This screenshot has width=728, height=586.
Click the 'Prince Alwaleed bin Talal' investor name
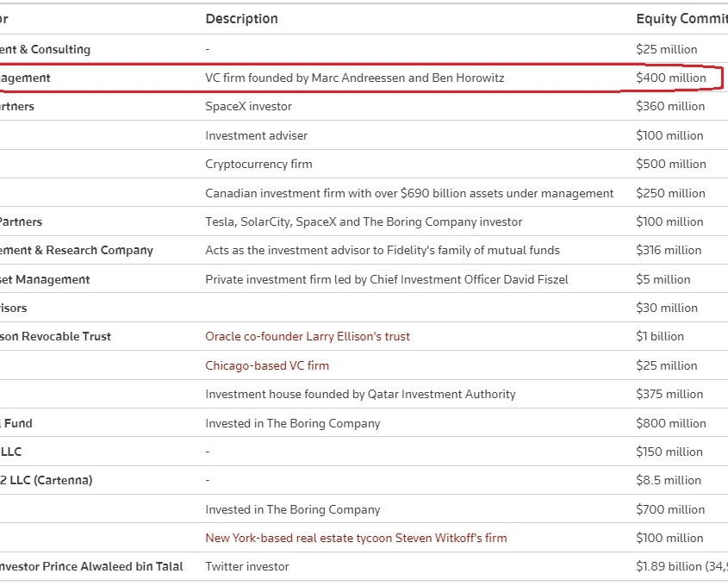(x=91, y=566)
